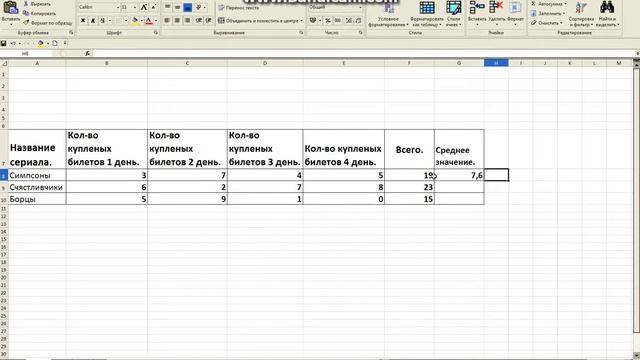Viewport: 640px width, 360px height.
Task: Decrease decimal places
Action: 358,20
